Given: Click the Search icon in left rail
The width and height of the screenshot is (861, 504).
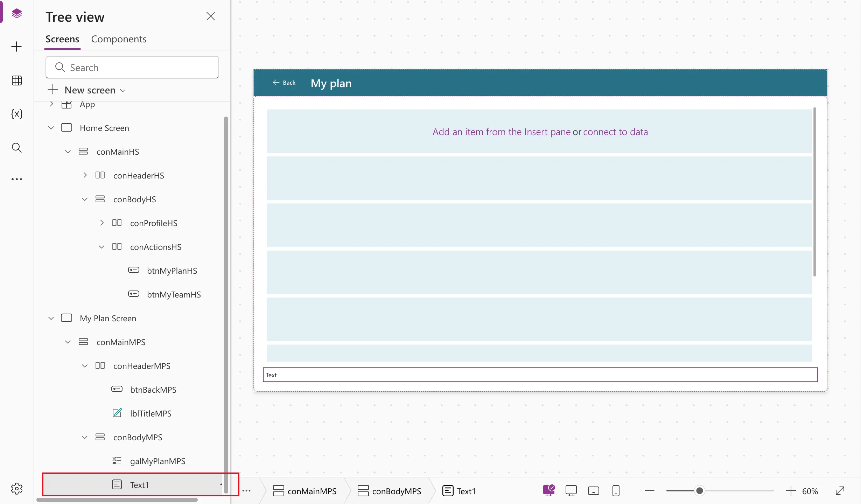Looking at the screenshot, I should click(x=16, y=147).
